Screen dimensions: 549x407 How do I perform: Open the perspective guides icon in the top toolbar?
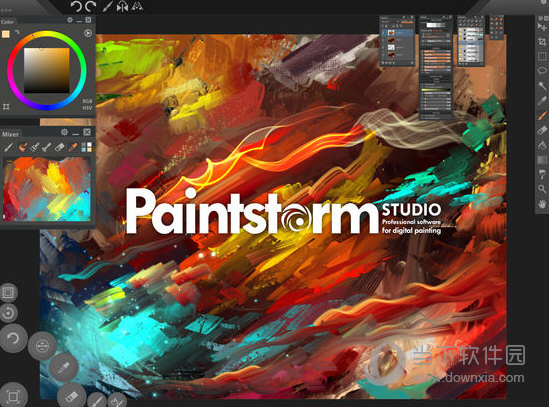coord(137,6)
